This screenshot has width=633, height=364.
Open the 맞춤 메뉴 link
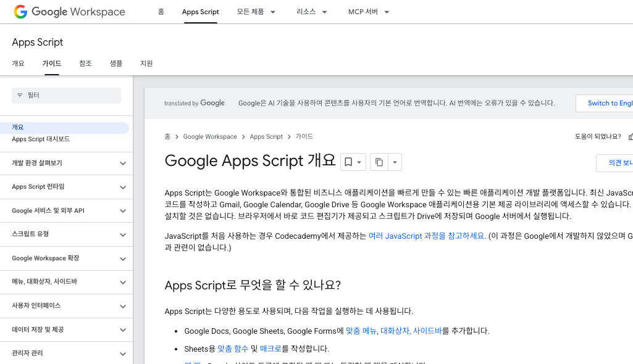[x=361, y=331]
